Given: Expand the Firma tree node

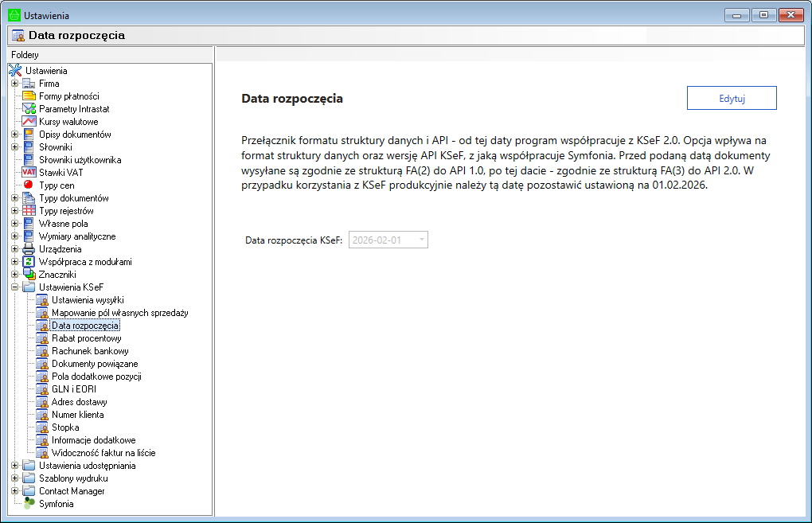Looking at the screenshot, I should click(x=14, y=84).
